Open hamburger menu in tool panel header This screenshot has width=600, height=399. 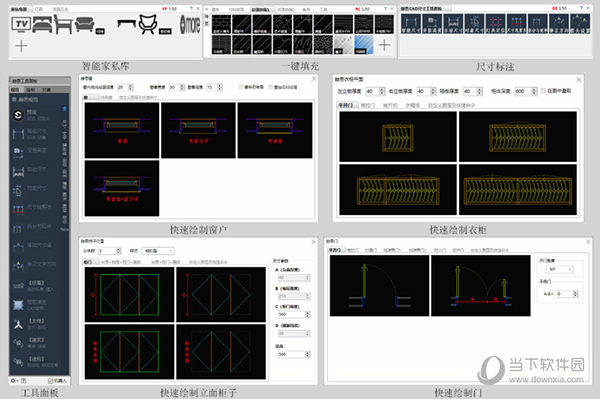point(14,99)
